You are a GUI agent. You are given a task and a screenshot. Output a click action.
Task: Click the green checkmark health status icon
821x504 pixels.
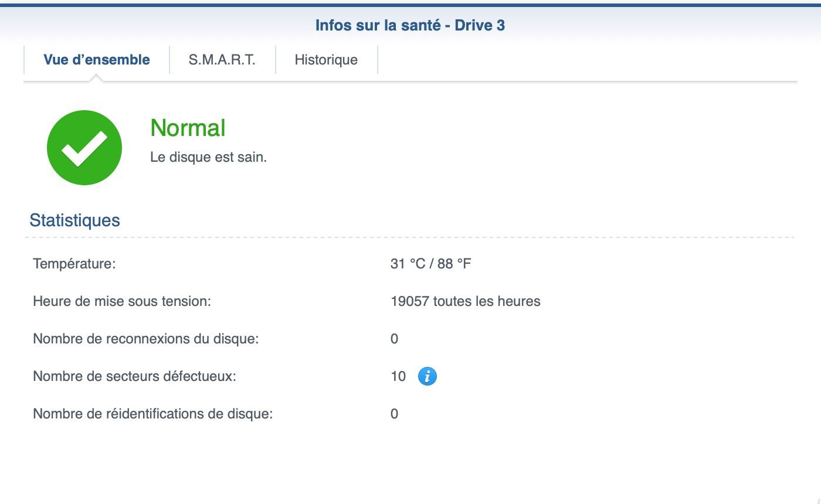point(84,148)
